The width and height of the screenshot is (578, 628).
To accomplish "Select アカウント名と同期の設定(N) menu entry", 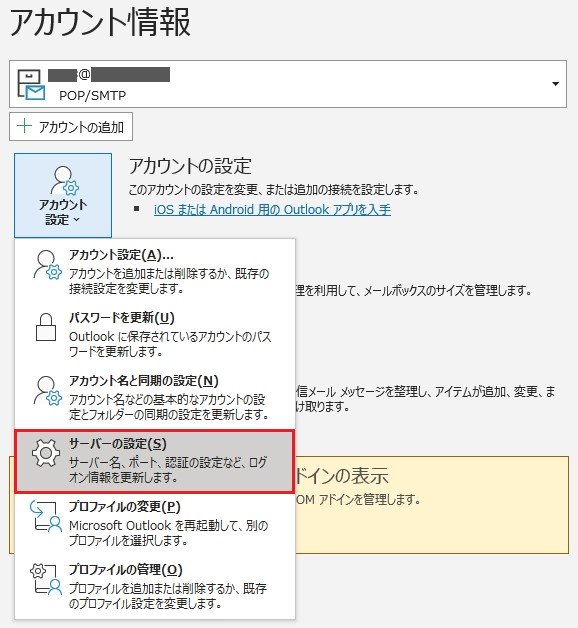I will tap(155, 397).
